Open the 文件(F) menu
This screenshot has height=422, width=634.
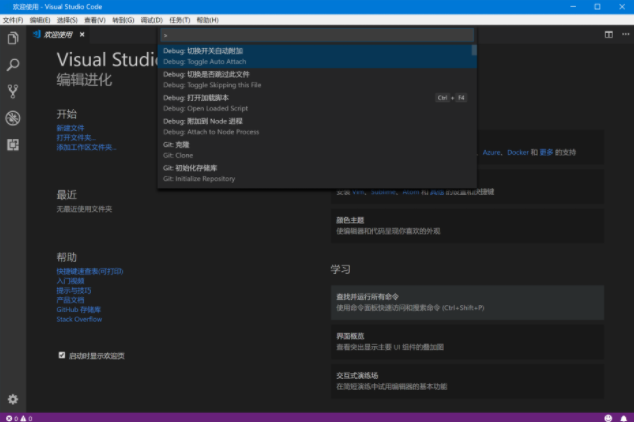click(x=13, y=20)
